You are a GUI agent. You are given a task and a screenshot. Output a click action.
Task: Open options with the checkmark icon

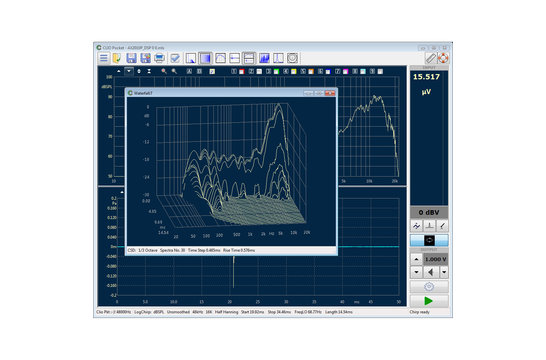point(175,58)
